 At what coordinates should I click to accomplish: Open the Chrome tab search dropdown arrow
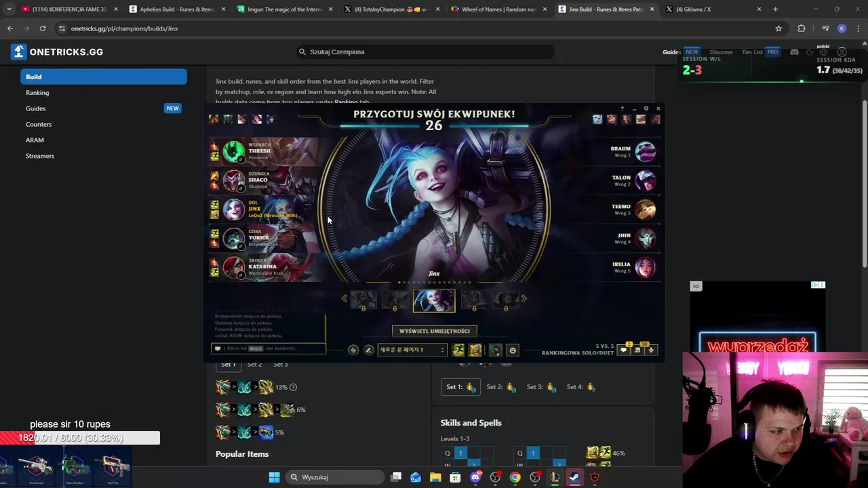pyautogui.click(x=9, y=9)
